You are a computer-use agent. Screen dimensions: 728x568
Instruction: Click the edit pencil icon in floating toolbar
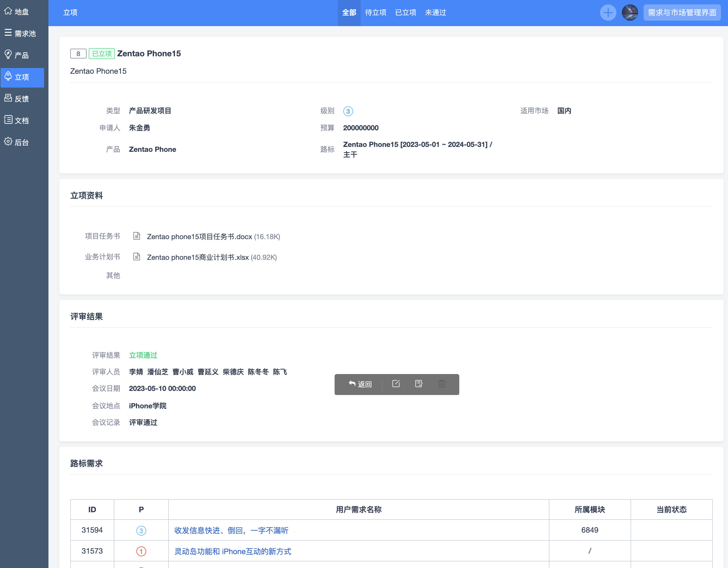point(396,384)
